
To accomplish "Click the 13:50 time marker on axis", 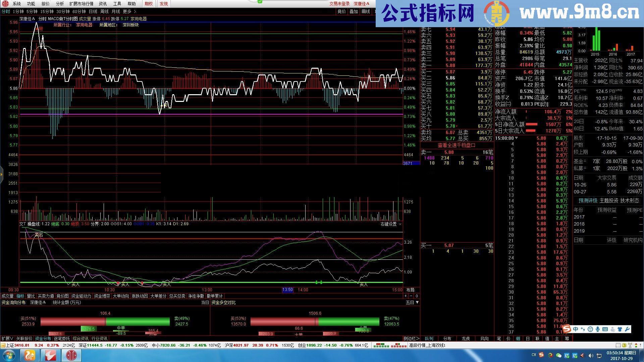I will coord(287,290).
